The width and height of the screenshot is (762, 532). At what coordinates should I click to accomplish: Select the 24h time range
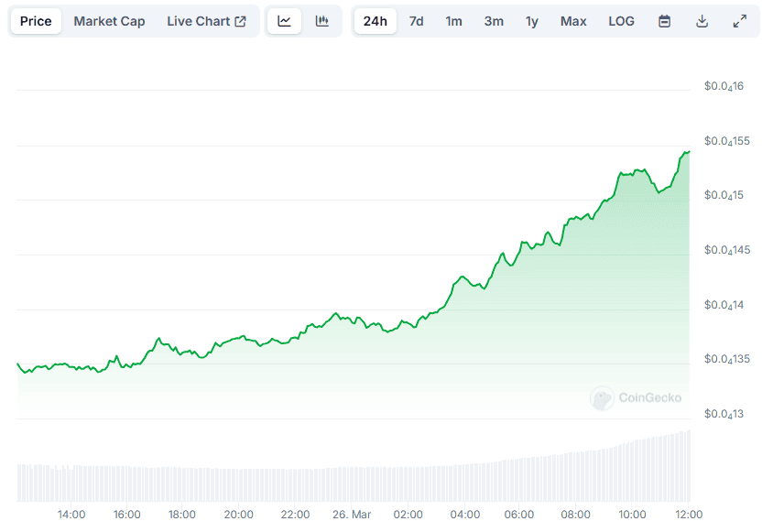(x=376, y=21)
